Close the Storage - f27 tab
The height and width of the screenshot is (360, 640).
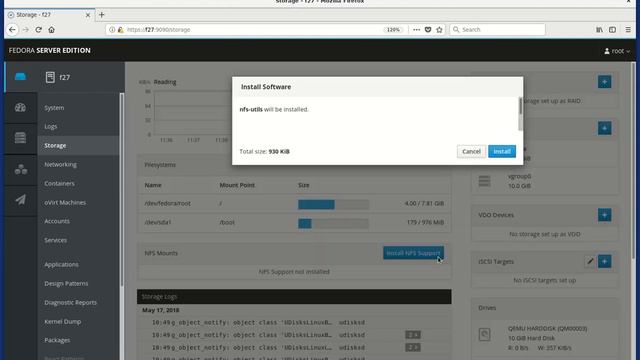coord(88,15)
